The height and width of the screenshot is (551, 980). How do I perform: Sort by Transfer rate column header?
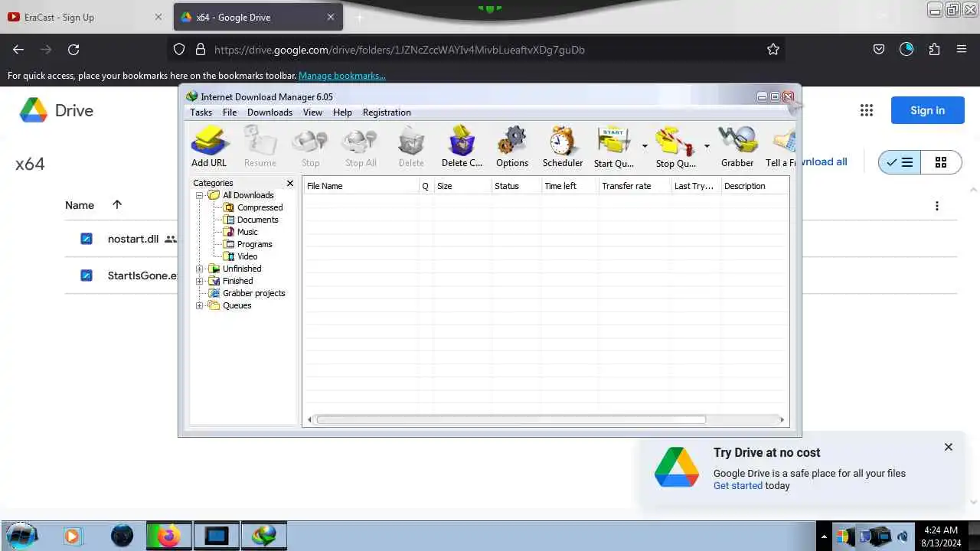click(x=634, y=186)
